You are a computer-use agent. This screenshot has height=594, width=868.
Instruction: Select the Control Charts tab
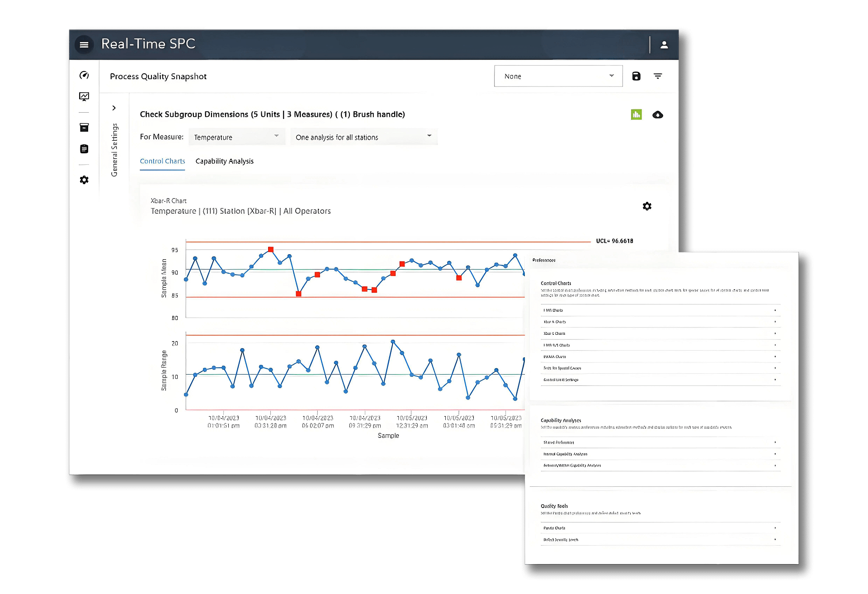point(162,161)
